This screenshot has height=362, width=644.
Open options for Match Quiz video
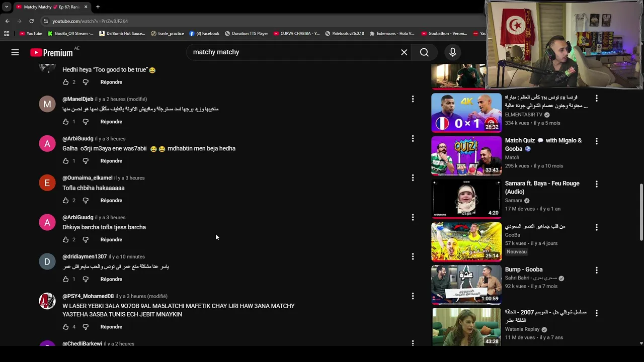(x=597, y=141)
